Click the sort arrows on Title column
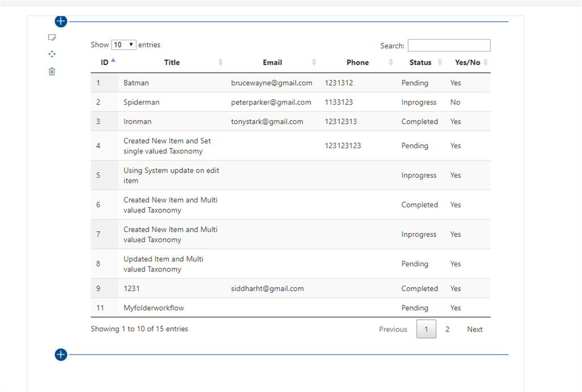The image size is (582, 392). (221, 62)
